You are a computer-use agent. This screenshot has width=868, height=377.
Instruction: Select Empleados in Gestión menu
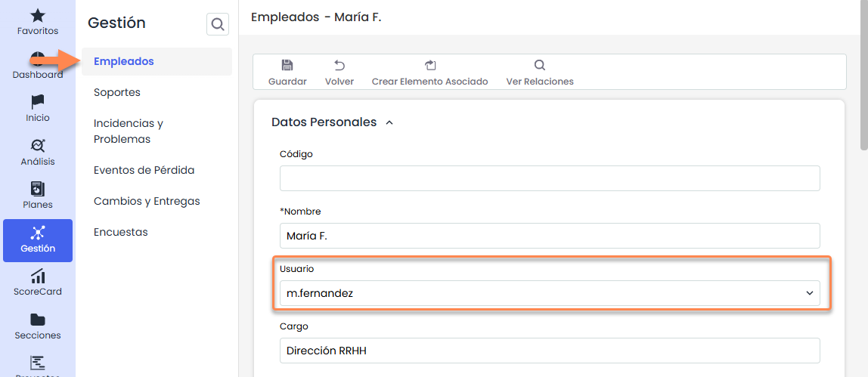click(124, 61)
